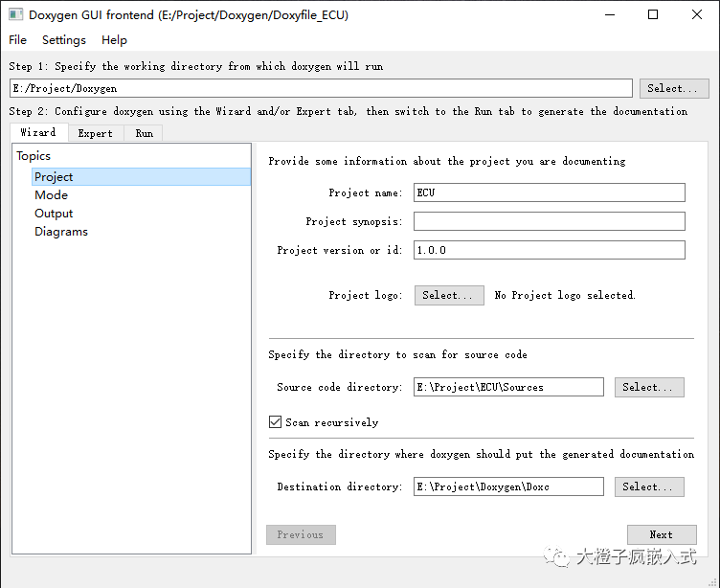Browse for the Destination directory
Viewport: 720px width, 588px height.
[649, 486]
